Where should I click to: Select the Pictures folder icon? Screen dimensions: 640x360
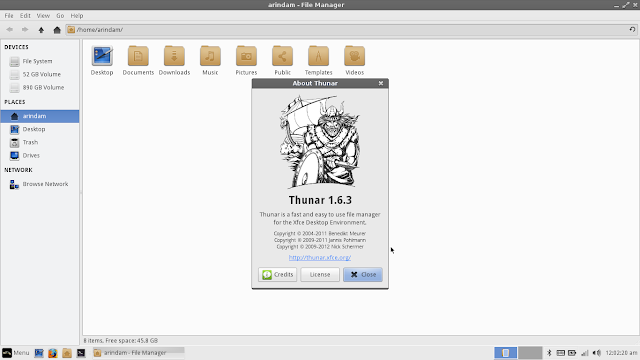[246, 56]
